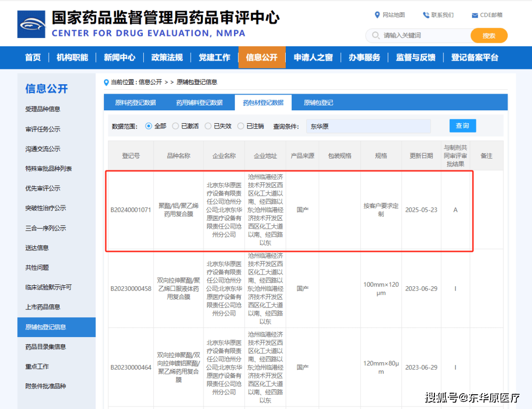Click the CDE logo icon
The image size is (532, 409).
tap(31, 24)
